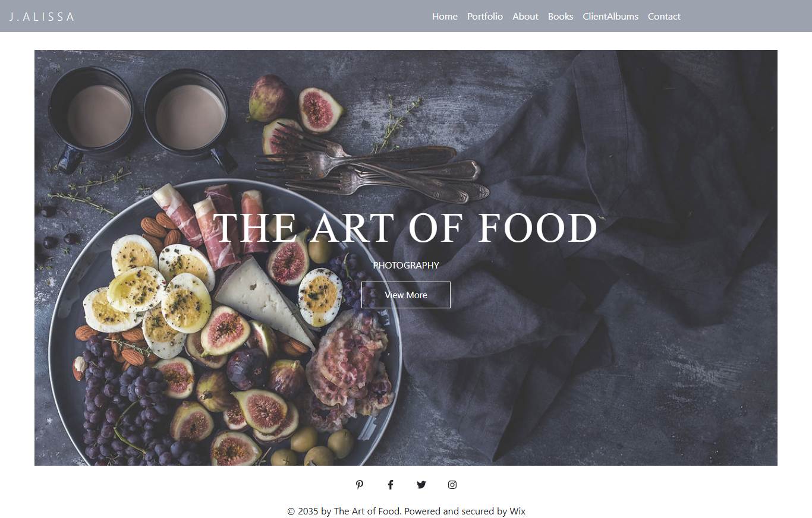Click the footer copyright text line
Screen dimensions: 812x518
tap(406, 511)
